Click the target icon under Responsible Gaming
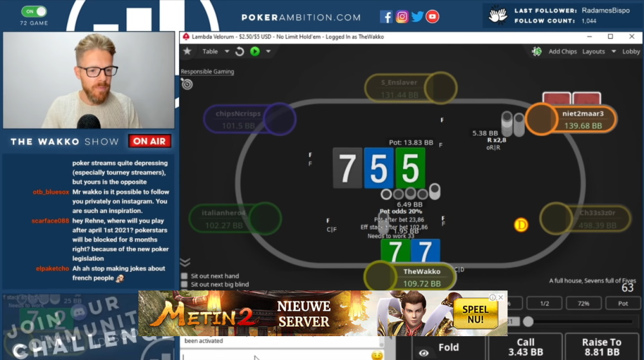Screen dimensions: 644x360 coord(187,84)
